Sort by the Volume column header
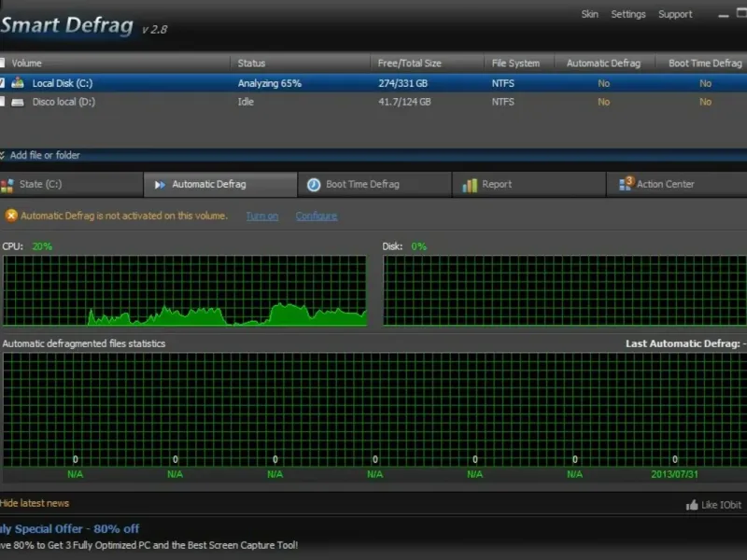The width and height of the screenshot is (747, 560). click(x=26, y=63)
